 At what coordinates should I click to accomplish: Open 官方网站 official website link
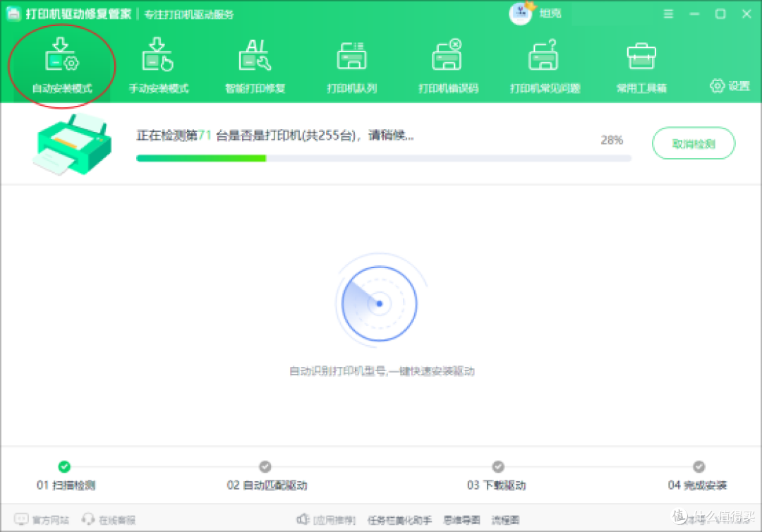click(x=42, y=520)
